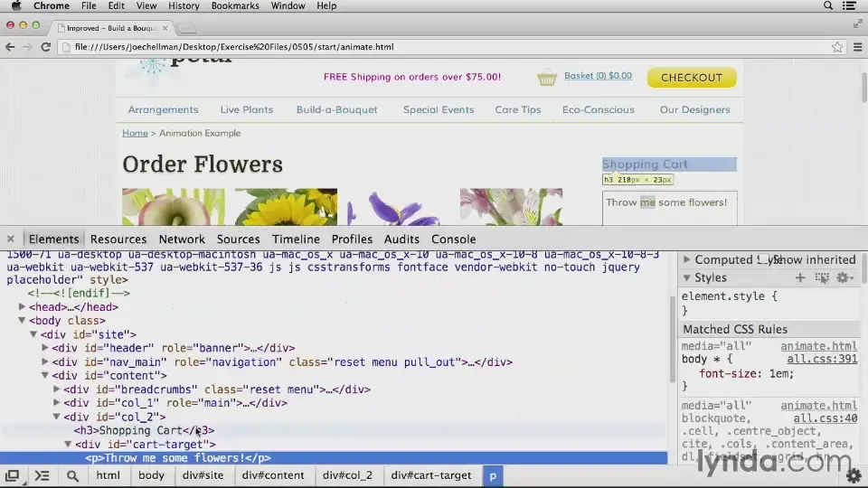Expand the div id nav_main node
The height and width of the screenshot is (488, 868).
tap(45, 361)
